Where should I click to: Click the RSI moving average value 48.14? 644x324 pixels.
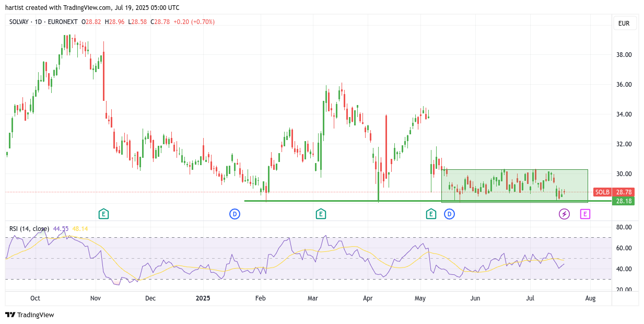80,229
